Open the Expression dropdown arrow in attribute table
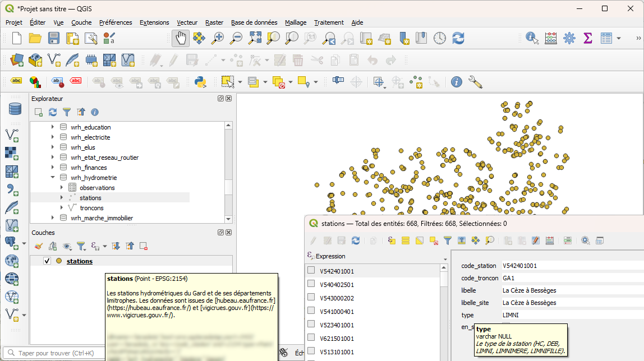The height and width of the screenshot is (361, 644). click(x=445, y=260)
